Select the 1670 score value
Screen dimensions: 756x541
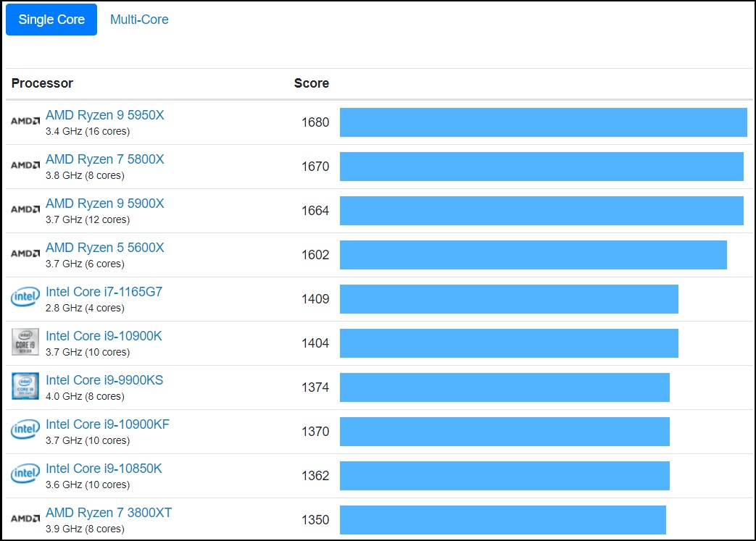coord(315,167)
